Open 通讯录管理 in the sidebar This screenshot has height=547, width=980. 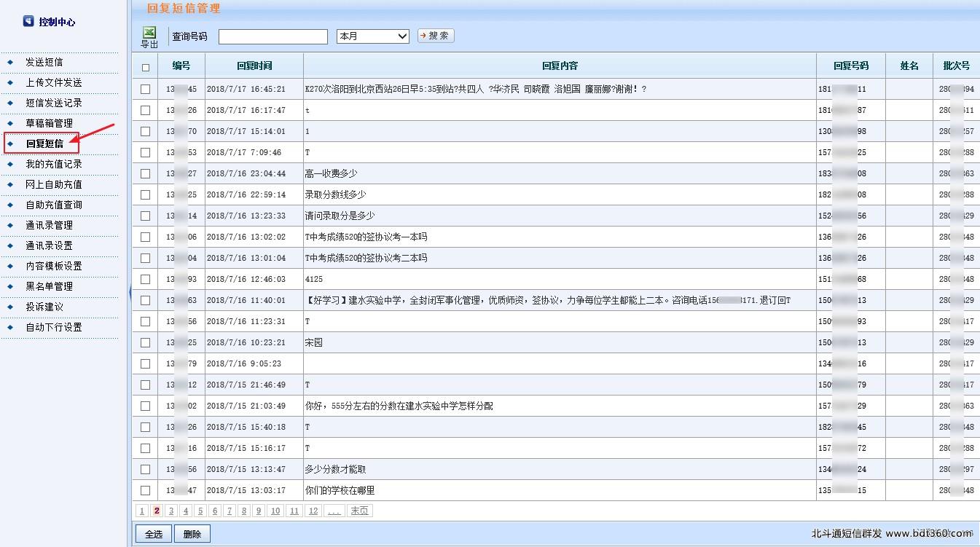point(50,225)
